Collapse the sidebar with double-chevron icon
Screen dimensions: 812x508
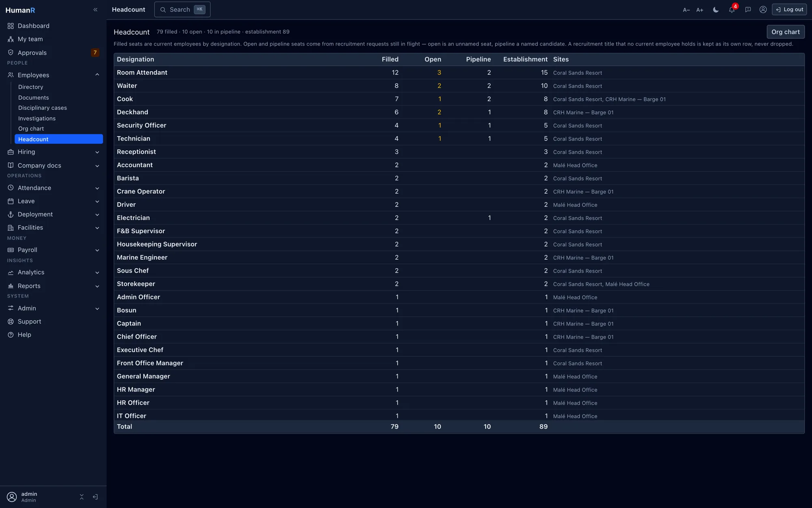pos(95,10)
